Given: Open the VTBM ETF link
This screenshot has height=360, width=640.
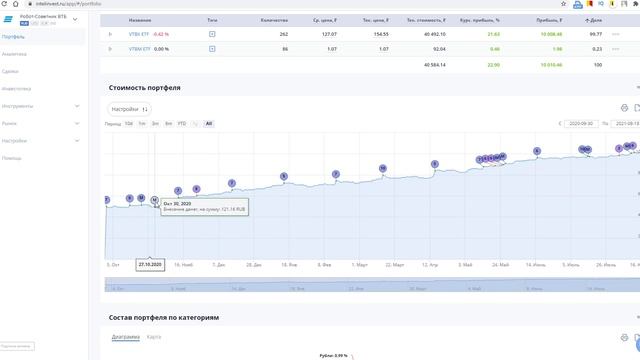Looking at the screenshot, I should (140, 49).
